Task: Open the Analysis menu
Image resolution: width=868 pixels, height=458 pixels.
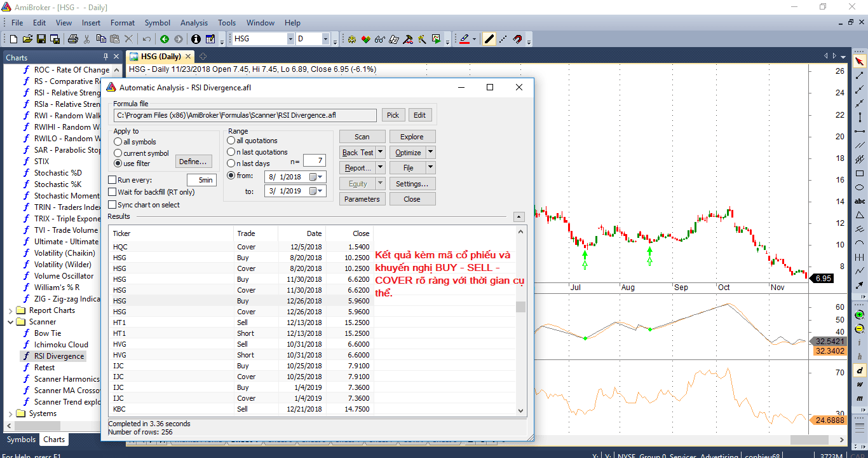Action: [194, 23]
